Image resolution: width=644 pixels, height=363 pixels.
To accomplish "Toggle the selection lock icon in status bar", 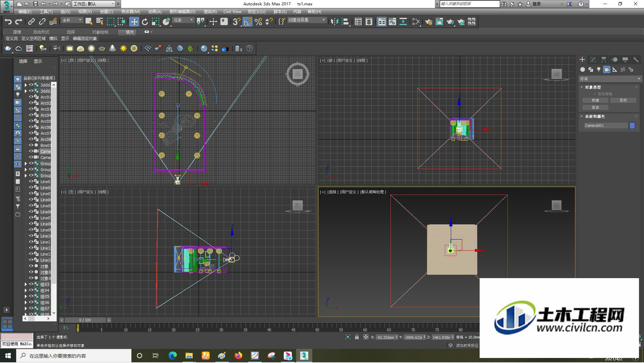I will click(x=357, y=337).
